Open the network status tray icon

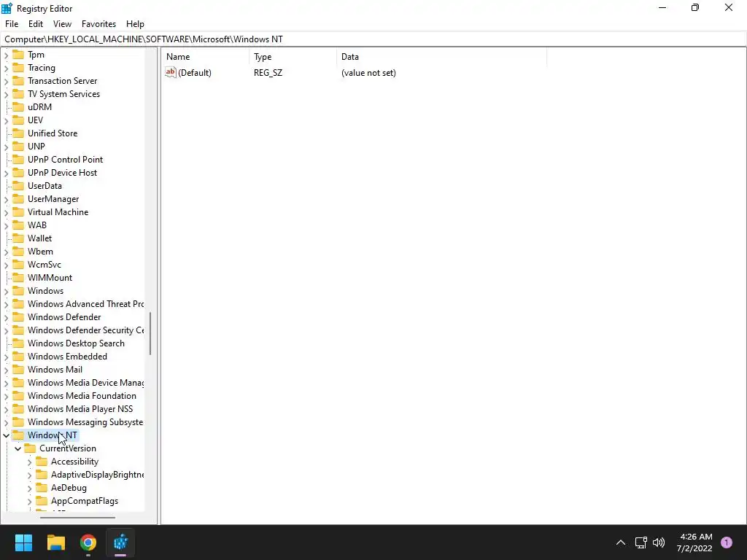[x=640, y=542]
